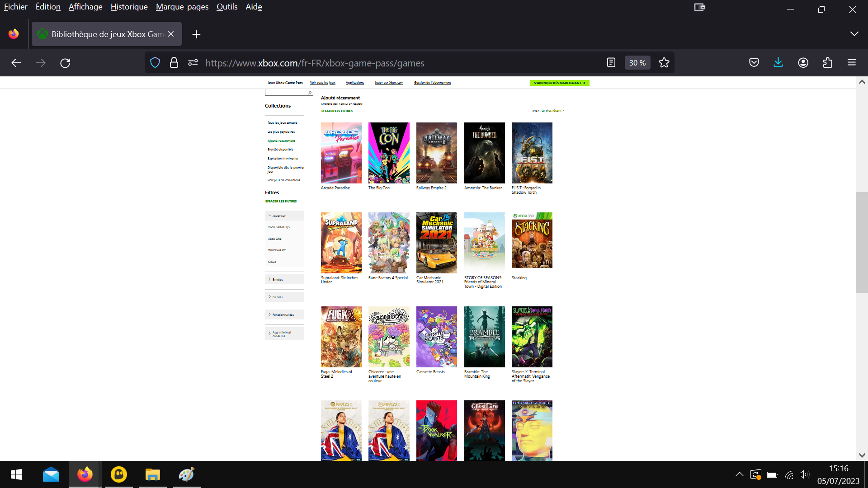The height and width of the screenshot is (488, 868).
Task: Open the Marque-pages menu
Action: (182, 7)
